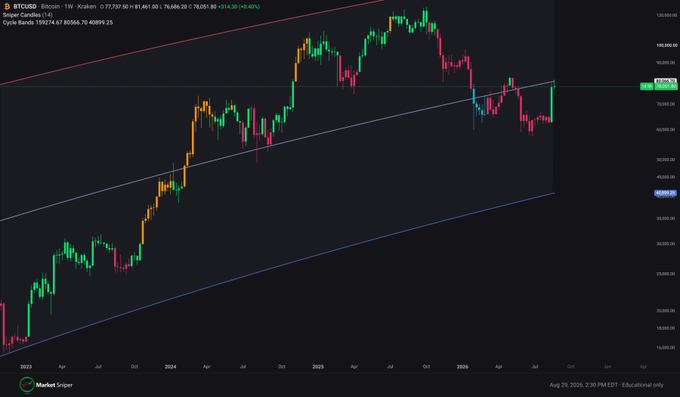The image size is (680, 397).
Task: Click the 70,000.00 price axis label
Action: [667, 104]
